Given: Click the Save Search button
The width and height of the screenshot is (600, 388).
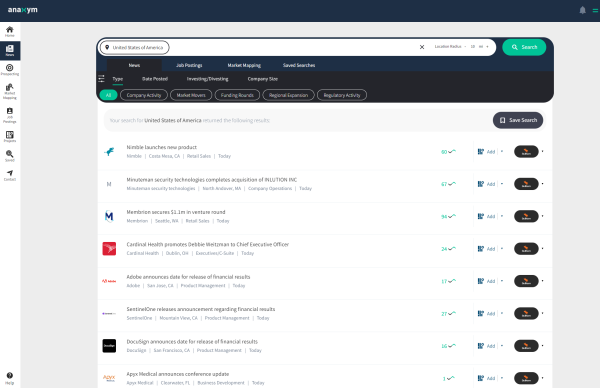Looking at the screenshot, I should (518, 120).
